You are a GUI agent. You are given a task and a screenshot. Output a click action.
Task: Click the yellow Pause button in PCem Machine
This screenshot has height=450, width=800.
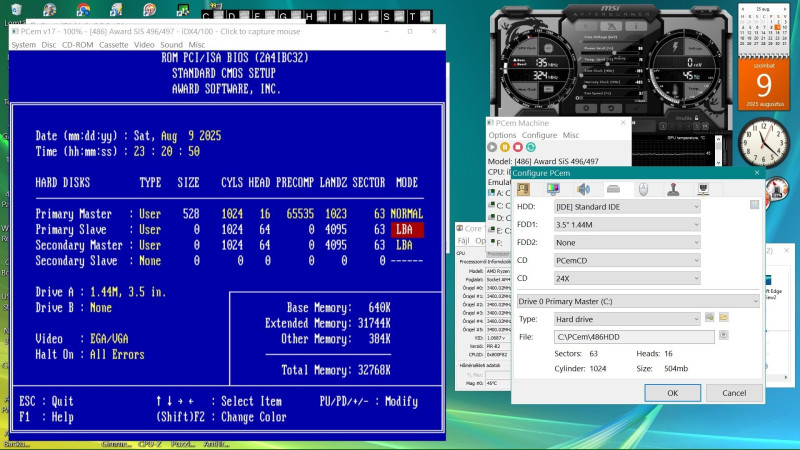pos(505,147)
